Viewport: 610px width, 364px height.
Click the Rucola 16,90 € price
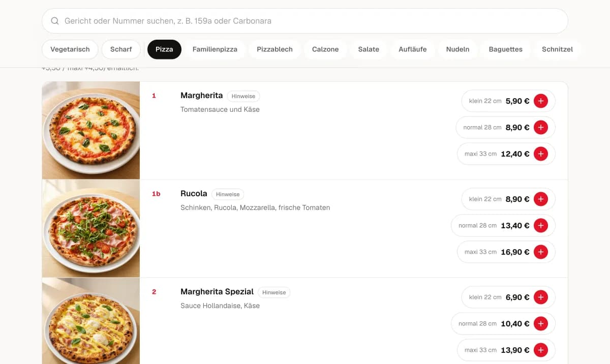coord(515,252)
